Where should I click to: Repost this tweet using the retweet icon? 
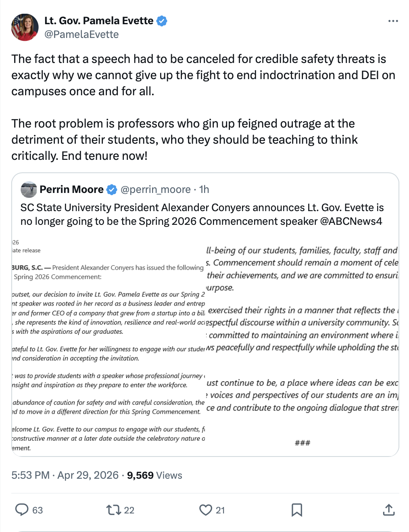tap(114, 510)
